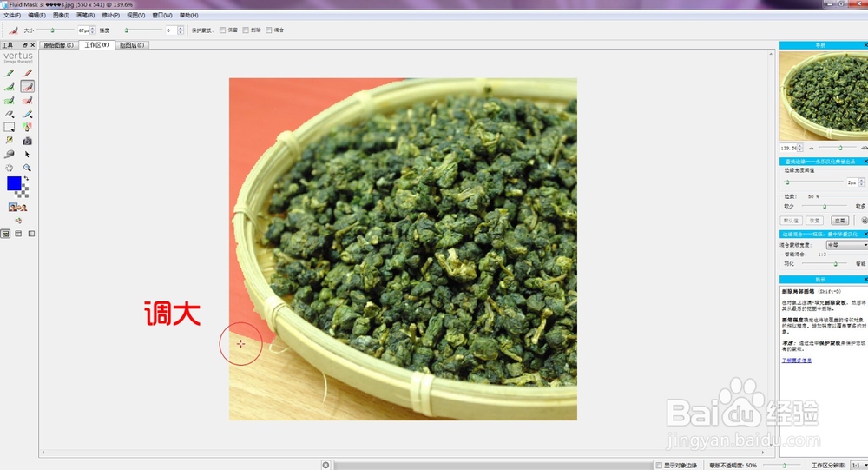Click the blue foreground color swatch
This screenshot has height=470, width=868.
pos(14,183)
